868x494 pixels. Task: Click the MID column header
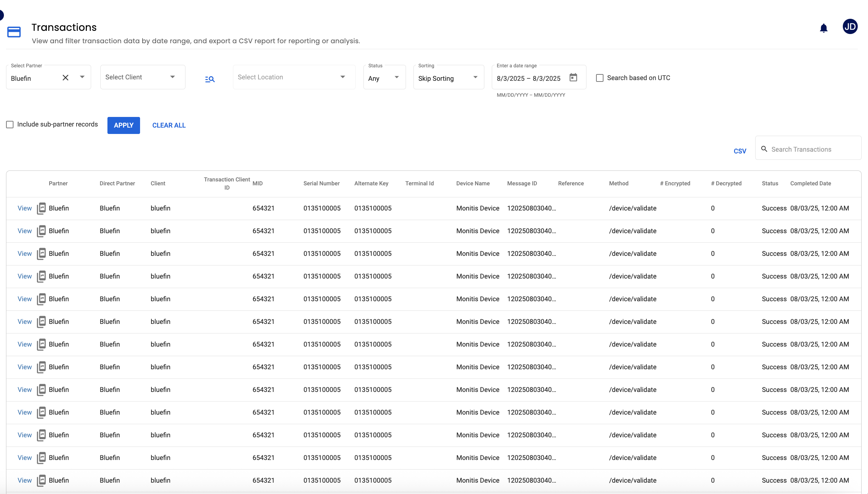point(258,183)
